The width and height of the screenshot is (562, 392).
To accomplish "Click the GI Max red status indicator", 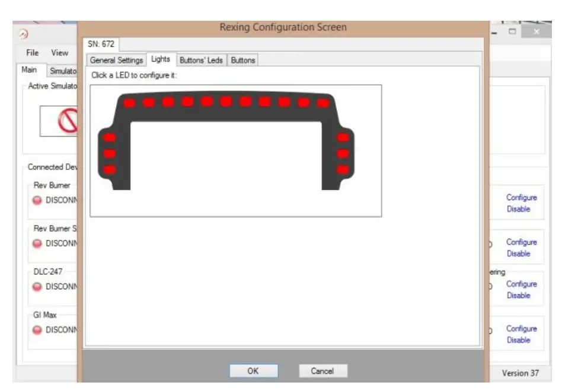I will click(37, 330).
